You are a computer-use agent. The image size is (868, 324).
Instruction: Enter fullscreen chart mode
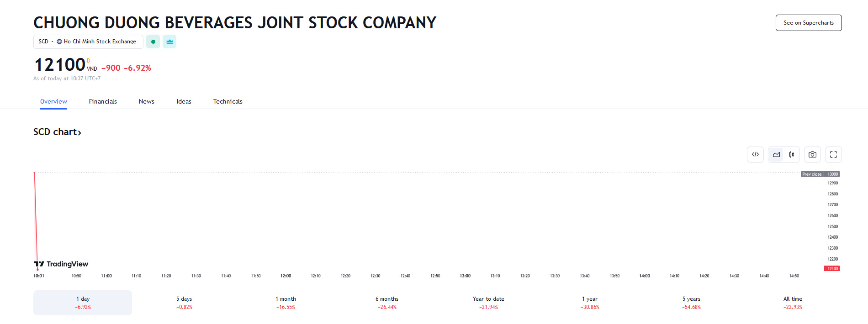833,155
